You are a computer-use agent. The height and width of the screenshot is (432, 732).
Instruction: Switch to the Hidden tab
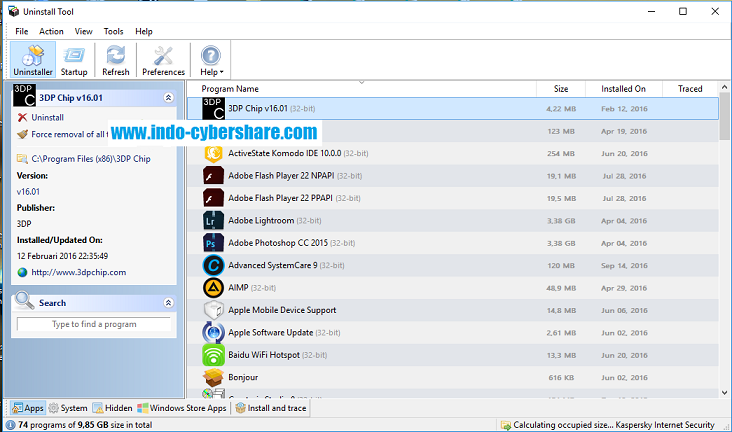pyautogui.click(x=113, y=408)
